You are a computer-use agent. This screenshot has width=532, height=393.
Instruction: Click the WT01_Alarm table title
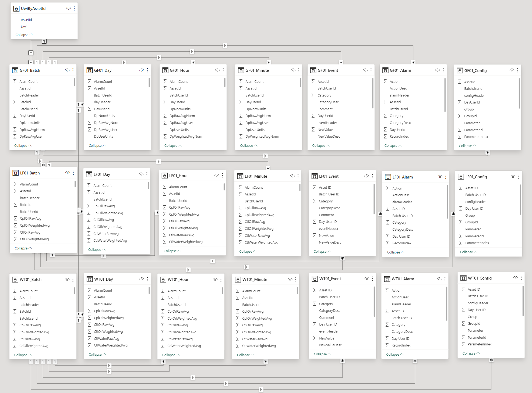pyautogui.click(x=403, y=279)
